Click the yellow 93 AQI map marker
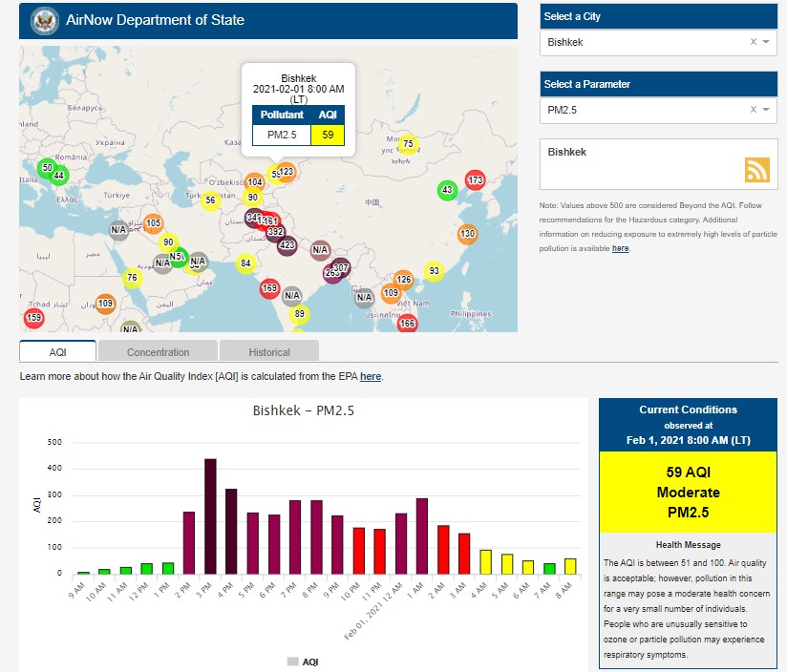The image size is (787, 672). (434, 271)
